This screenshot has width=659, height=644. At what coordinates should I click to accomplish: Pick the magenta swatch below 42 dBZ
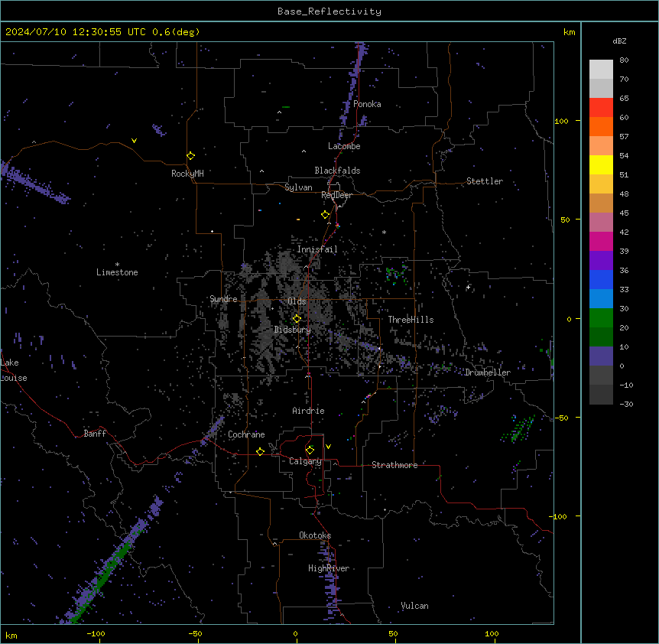pyautogui.click(x=601, y=241)
